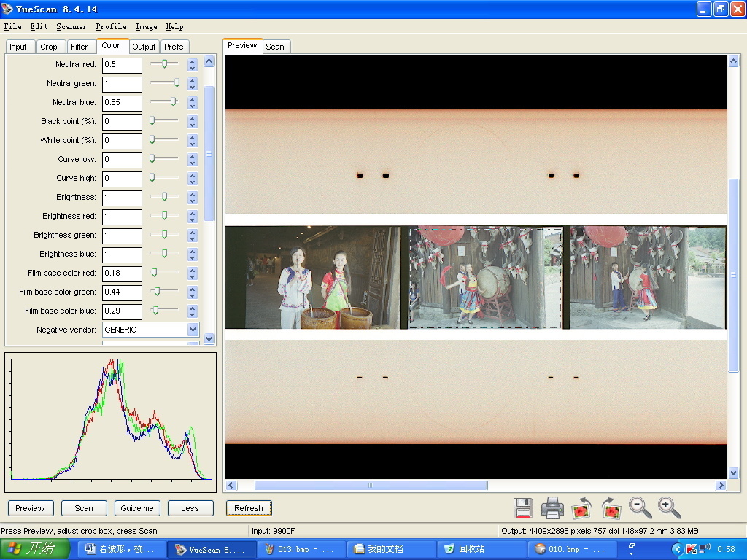Open the Profile menu
The image size is (747, 560).
[112, 26]
